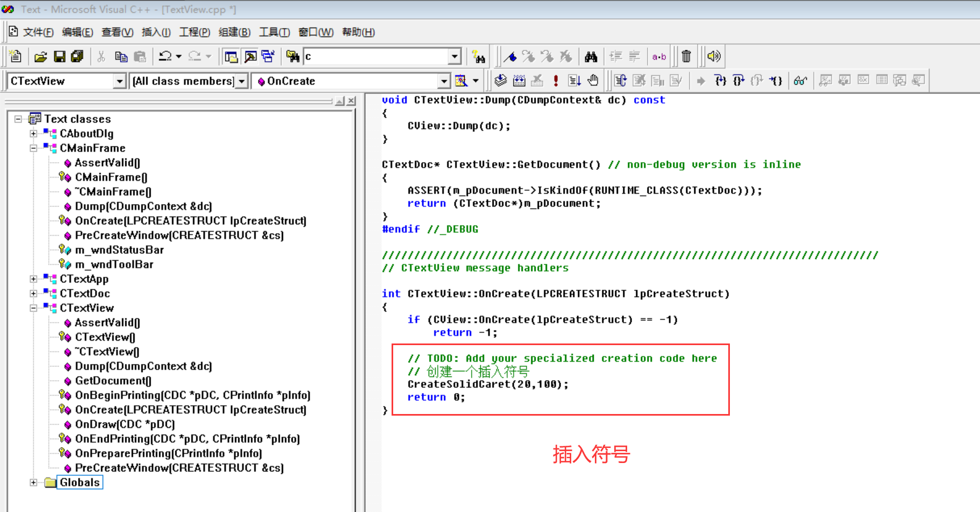Open the All class members filter dropdown
Screen dimensions: 980x512
pos(242,81)
